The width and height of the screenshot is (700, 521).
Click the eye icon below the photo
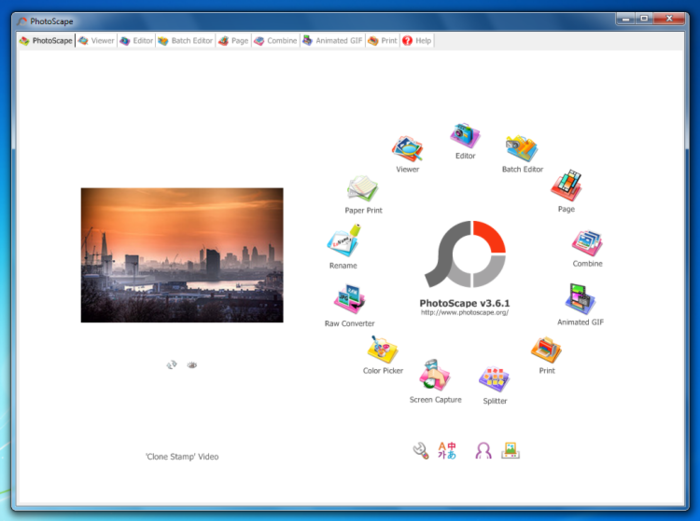[x=192, y=365]
